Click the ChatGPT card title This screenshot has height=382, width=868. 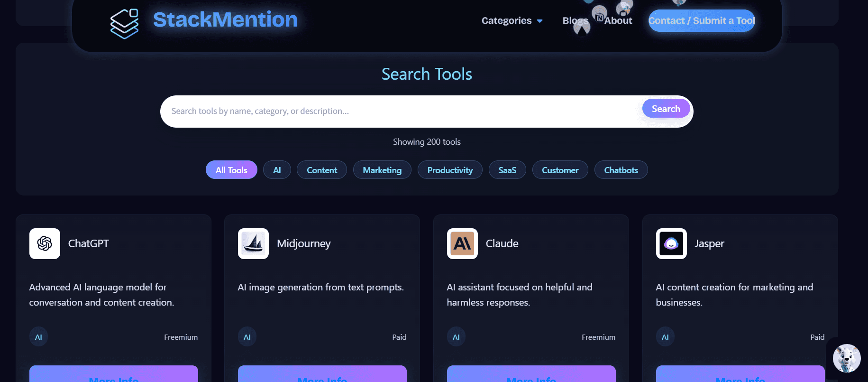coord(89,243)
